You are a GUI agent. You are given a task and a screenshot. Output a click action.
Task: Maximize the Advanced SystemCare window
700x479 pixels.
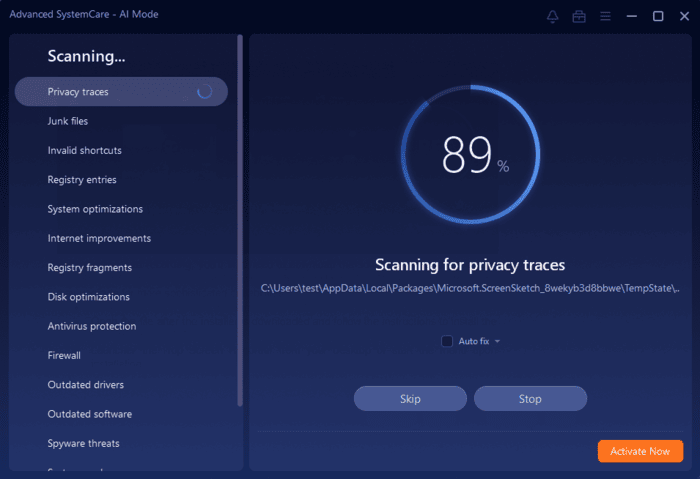click(x=658, y=16)
